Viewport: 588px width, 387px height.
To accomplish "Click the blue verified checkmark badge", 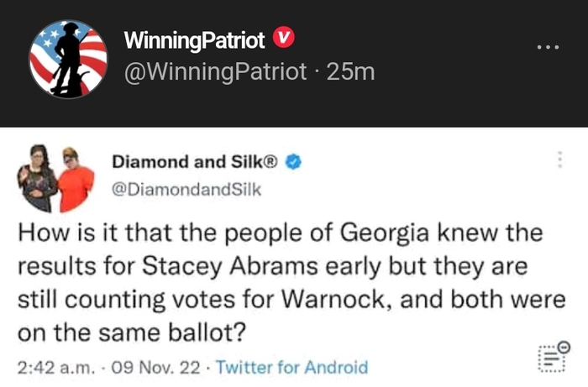I will [x=294, y=163].
